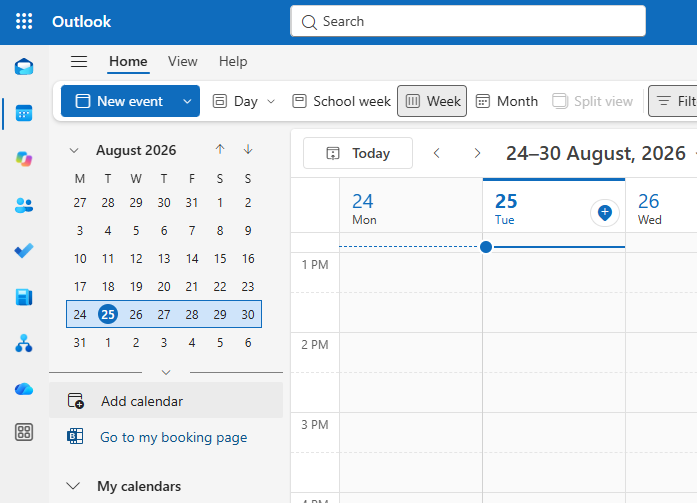Show next week with right chevron

(x=477, y=153)
